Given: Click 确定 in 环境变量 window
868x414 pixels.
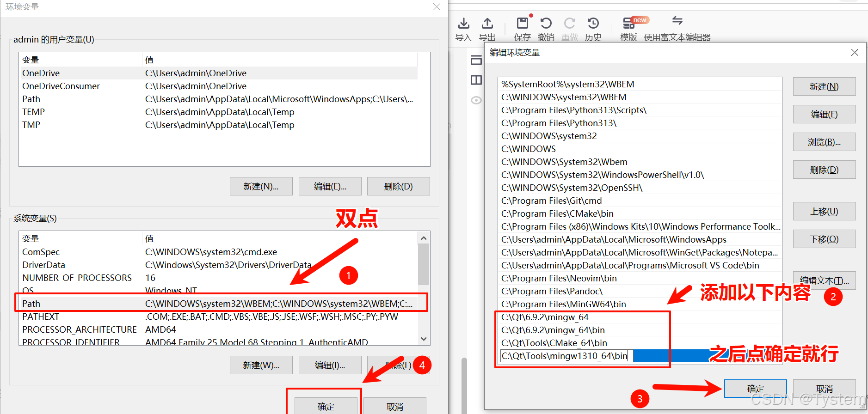Looking at the screenshot, I should click(326, 406).
